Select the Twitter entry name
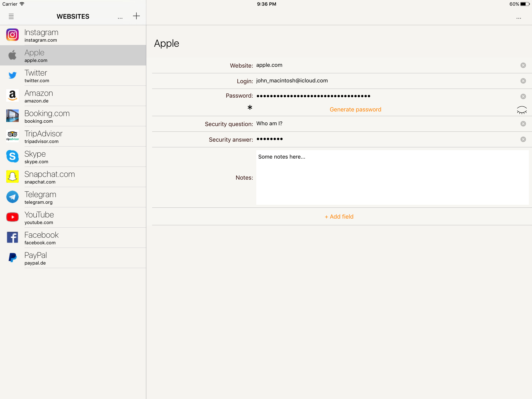The height and width of the screenshot is (399, 532). [36, 73]
